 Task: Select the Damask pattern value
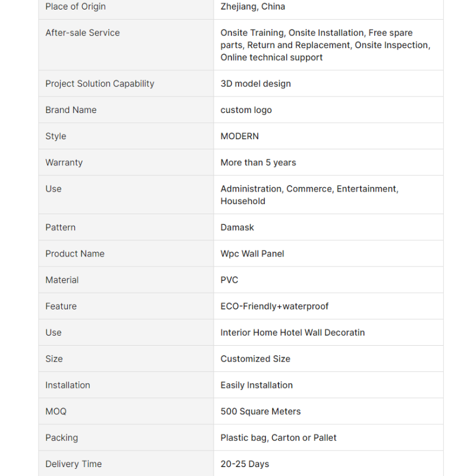(237, 227)
